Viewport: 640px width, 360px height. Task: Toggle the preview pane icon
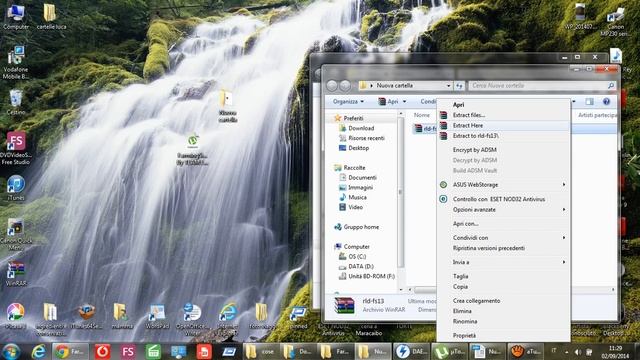pos(589,101)
